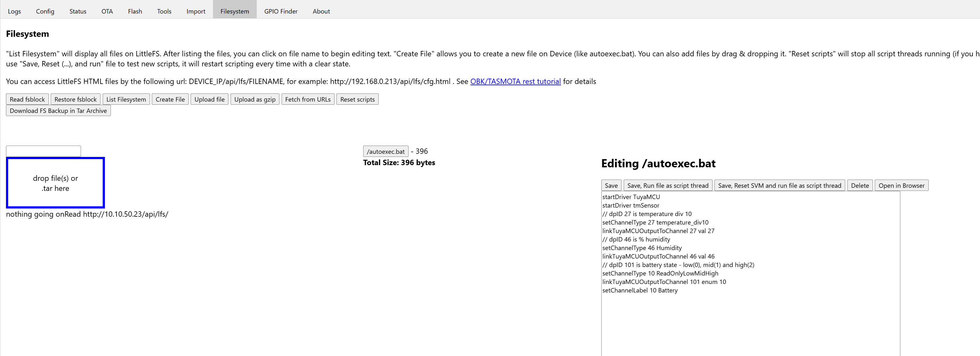Click Save in the editor

(611, 186)
